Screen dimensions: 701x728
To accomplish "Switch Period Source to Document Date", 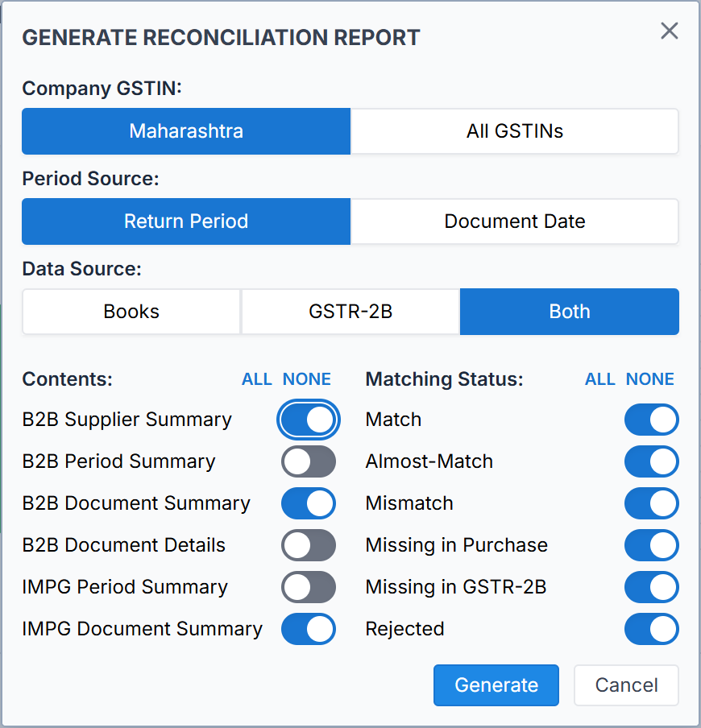I will pos(515,221).
